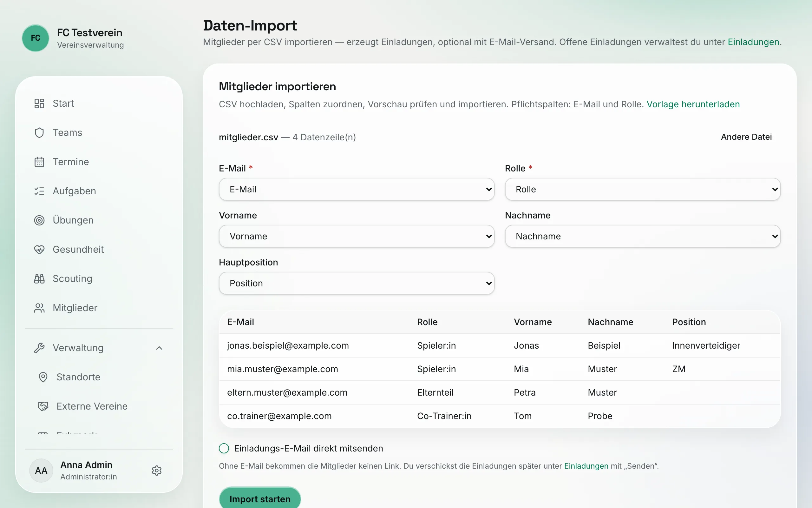Go to Teams in sidebar

[99, 133]
